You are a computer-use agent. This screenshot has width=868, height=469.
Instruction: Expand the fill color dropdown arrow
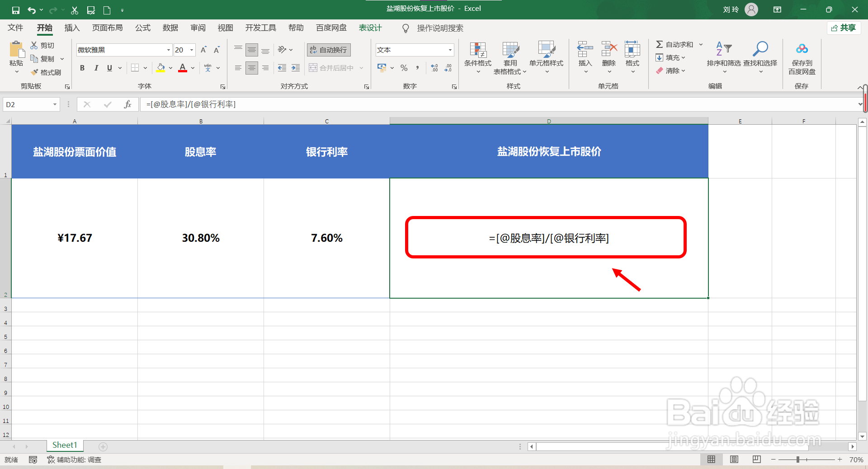click(x=170, y=68)
